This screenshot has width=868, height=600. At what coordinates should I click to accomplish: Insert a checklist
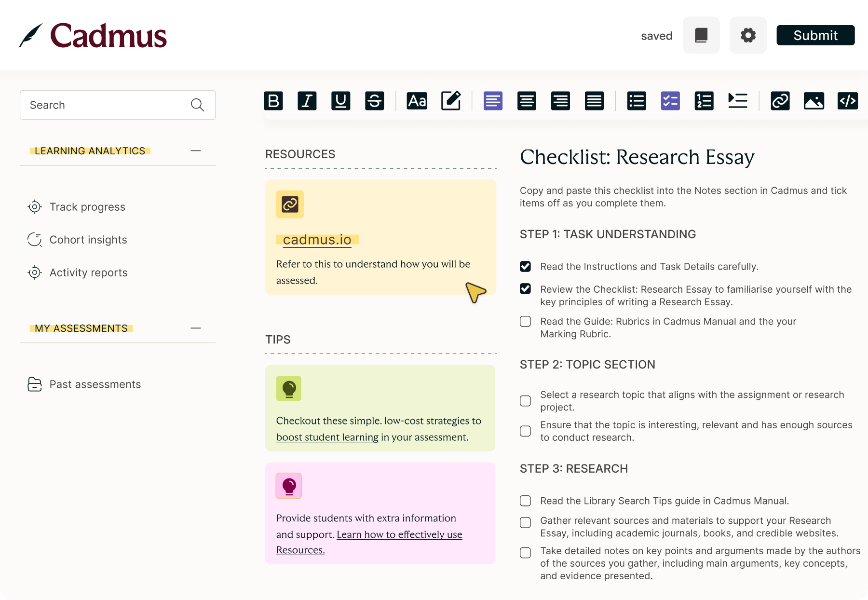tap(670, 101)
